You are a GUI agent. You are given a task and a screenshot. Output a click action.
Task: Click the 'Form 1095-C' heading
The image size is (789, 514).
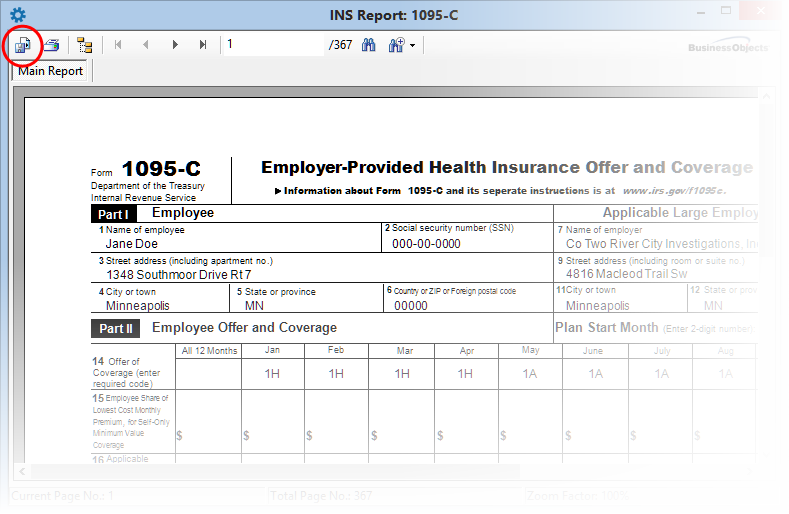click(x=146, y=169)
